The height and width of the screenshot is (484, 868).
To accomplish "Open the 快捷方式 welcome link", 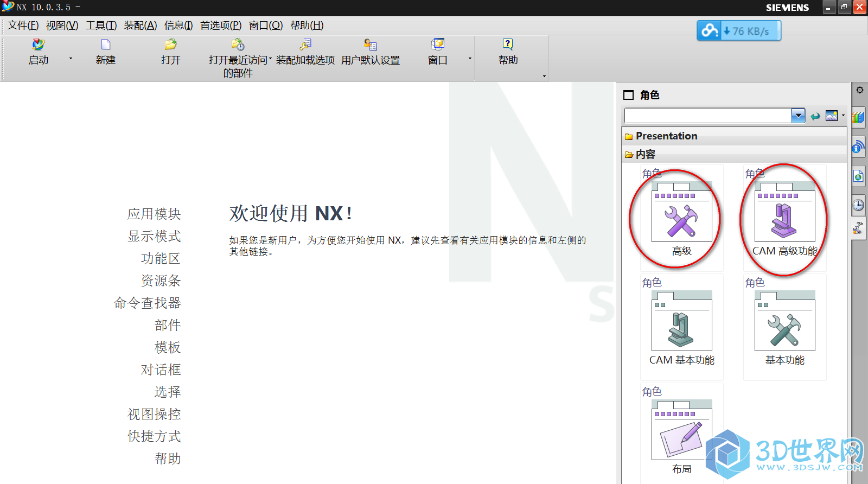I will tap(154, 436).
